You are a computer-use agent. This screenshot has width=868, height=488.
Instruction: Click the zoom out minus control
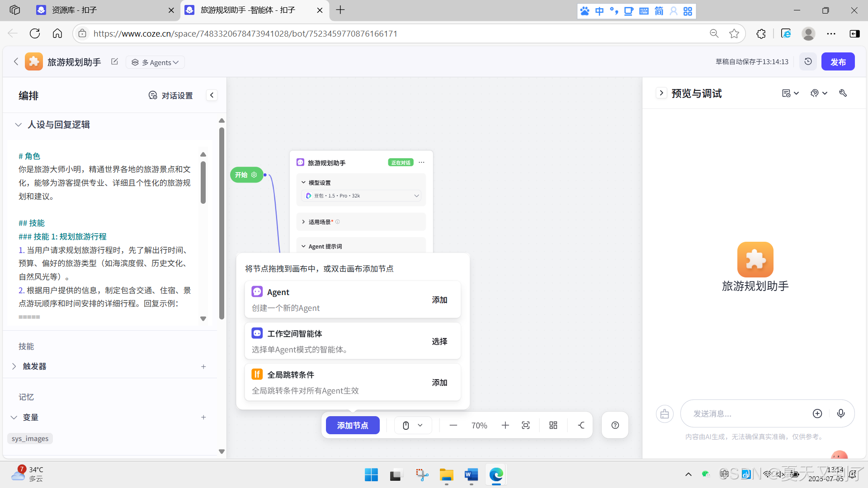pos(453,425)
